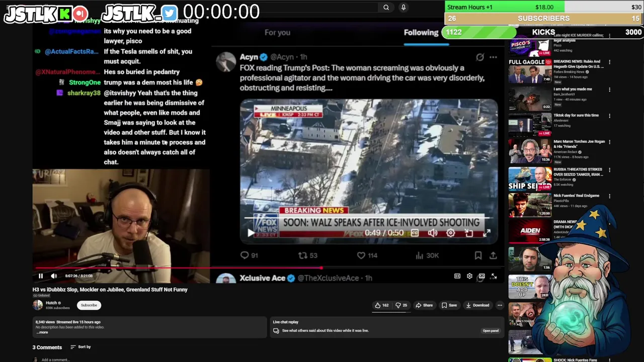Click the 3 Comments heading

[x=47, y=347]
